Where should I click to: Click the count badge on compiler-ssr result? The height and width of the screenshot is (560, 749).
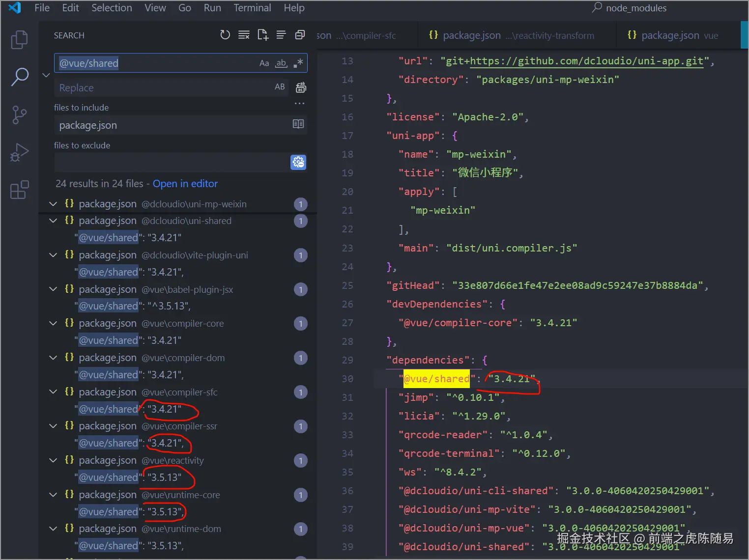tap(301, 426)
